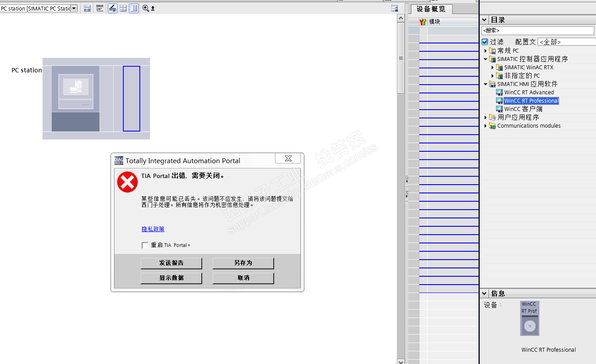Click the device view vertical scrollbar thumb
The width and height of the screenshot is (596, 364).
pos(401,58)
